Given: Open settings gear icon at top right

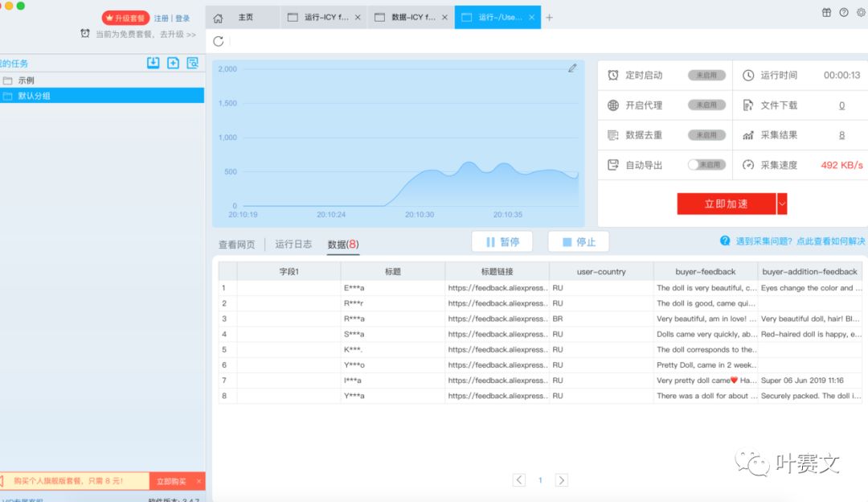Looking at the screenshot, I should point(861,12).
